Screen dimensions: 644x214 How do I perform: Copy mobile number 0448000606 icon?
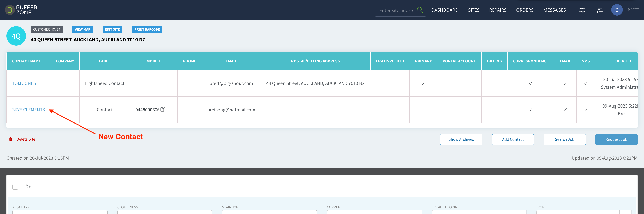click(163, 109)
